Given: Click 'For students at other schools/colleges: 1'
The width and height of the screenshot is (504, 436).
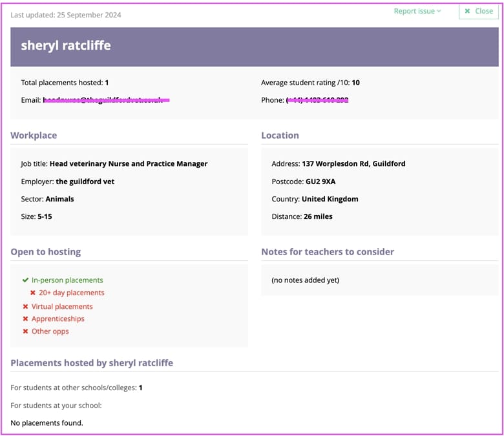Looking at the screenshot, I should (x=76, y=388).
